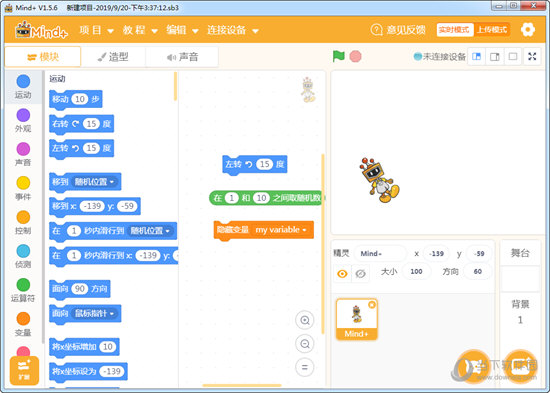Click 将x坐标增加 10 block

(x=84, y=347)
